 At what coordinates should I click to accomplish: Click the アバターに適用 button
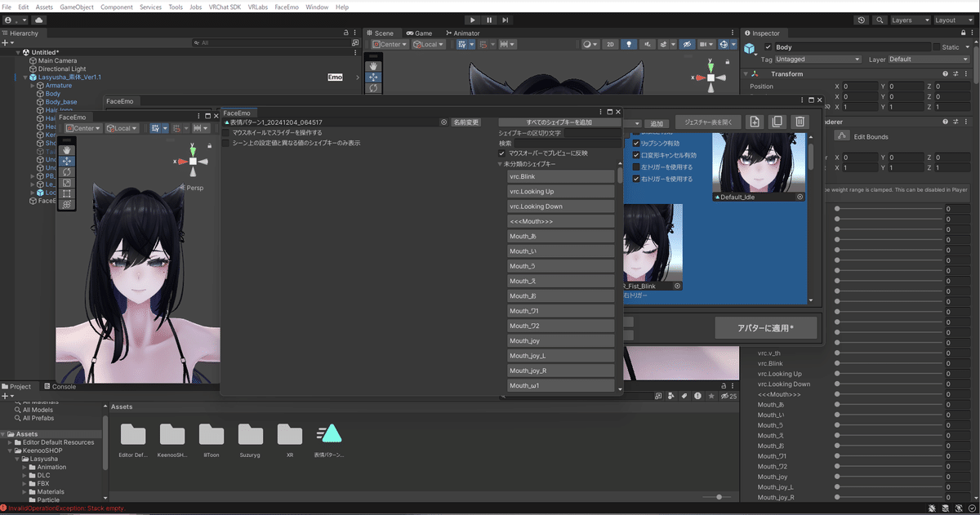point(765,328)
